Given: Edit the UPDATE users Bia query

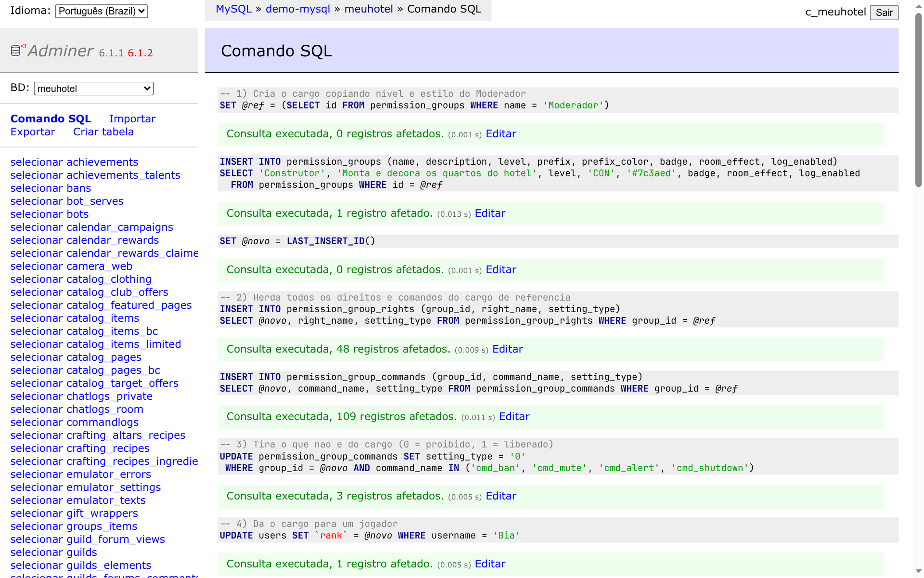Looking at the screenshot, I should tap(490, 564).
